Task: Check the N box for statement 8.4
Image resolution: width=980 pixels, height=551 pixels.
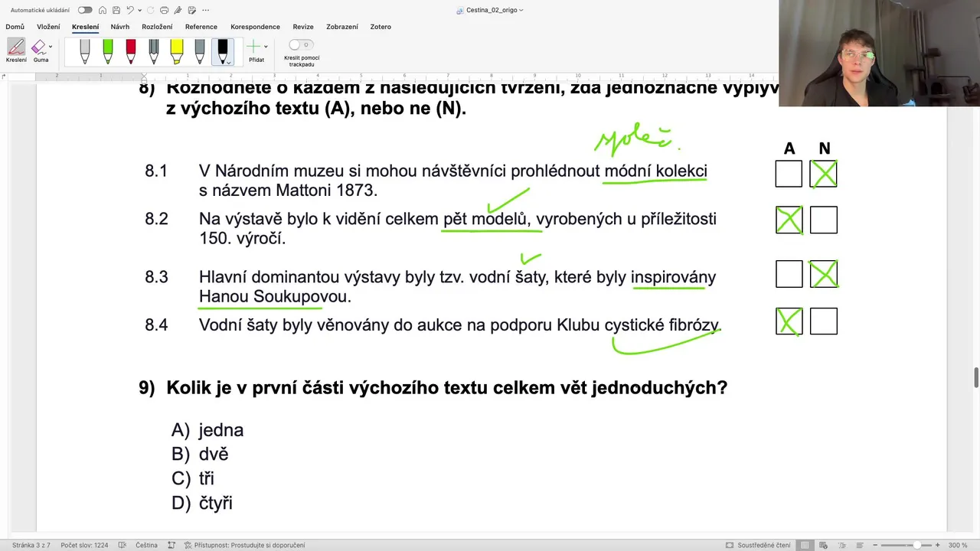Action: click(x=824, y=321)
